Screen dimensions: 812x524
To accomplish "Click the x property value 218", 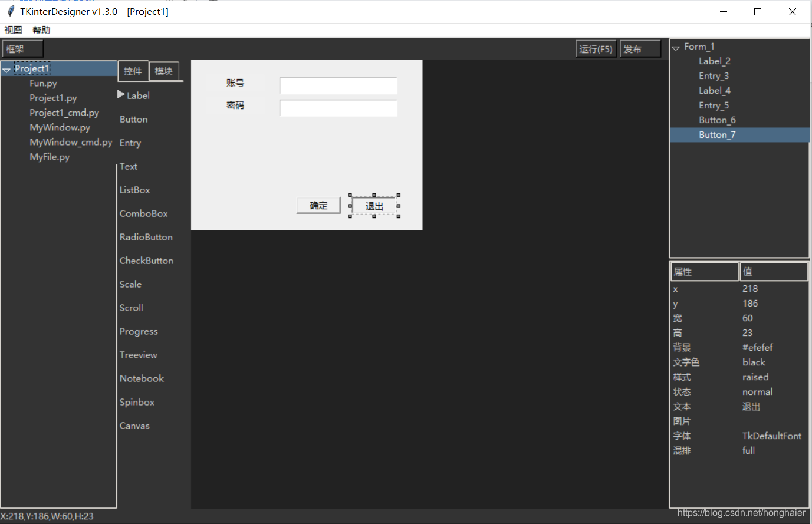I will coord(750,289).
